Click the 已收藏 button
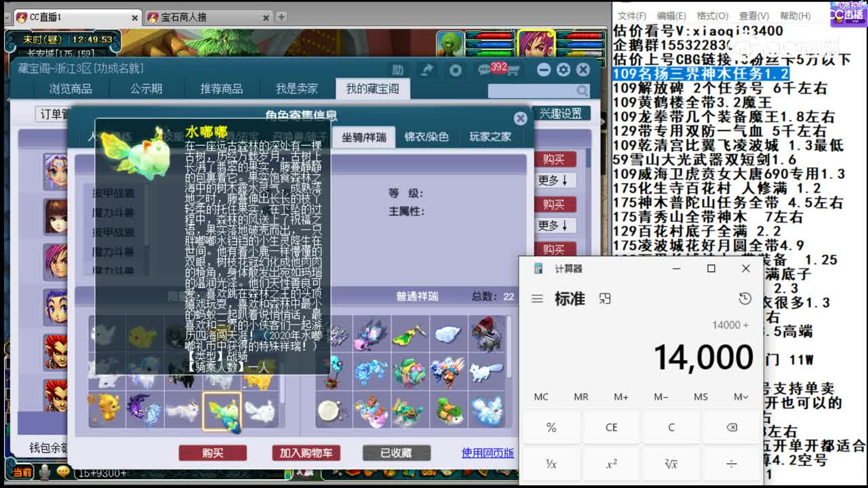This screenshot has width=868, height=488. [x=397, y=453]
